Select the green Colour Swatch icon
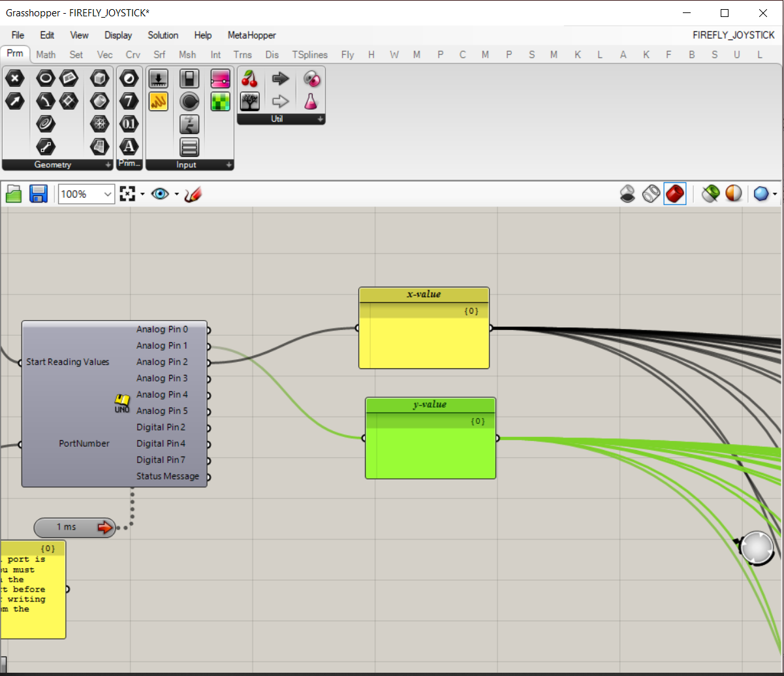Image resolution: width=784 pixels, height=676 pixels. click(220, 101)
